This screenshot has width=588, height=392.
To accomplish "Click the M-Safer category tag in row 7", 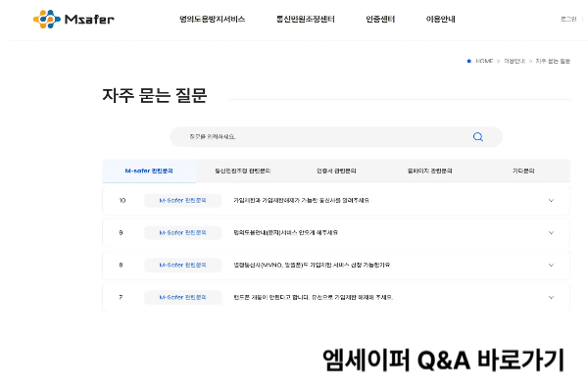I will 182,297.
